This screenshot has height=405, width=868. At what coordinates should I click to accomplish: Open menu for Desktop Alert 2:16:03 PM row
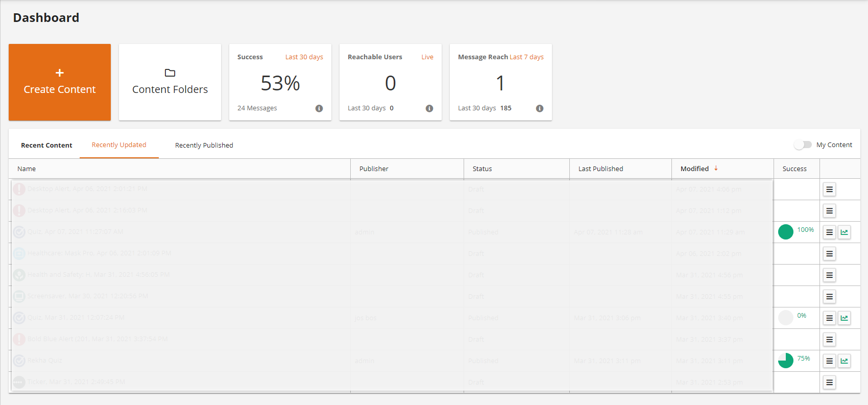[x=829, y=211]
